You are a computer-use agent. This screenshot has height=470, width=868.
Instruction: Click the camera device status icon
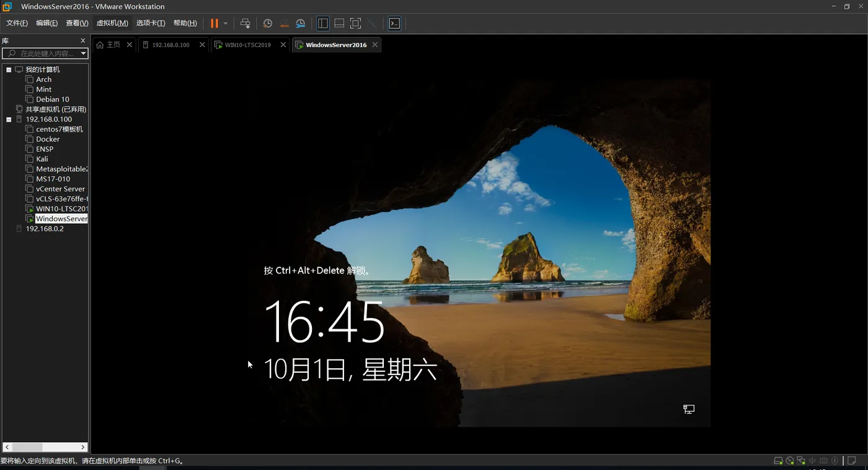[x=823, y=461]
